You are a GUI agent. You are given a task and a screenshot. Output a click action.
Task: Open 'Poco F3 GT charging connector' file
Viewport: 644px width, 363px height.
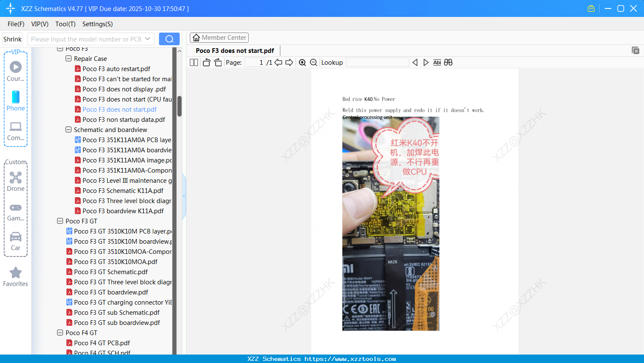click(x=123, y=302)
